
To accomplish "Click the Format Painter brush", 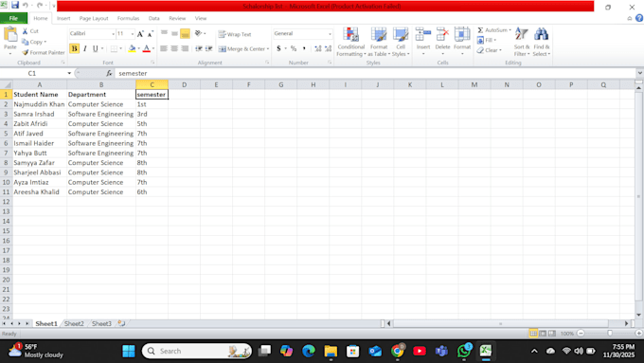I will tap(26, 53).
